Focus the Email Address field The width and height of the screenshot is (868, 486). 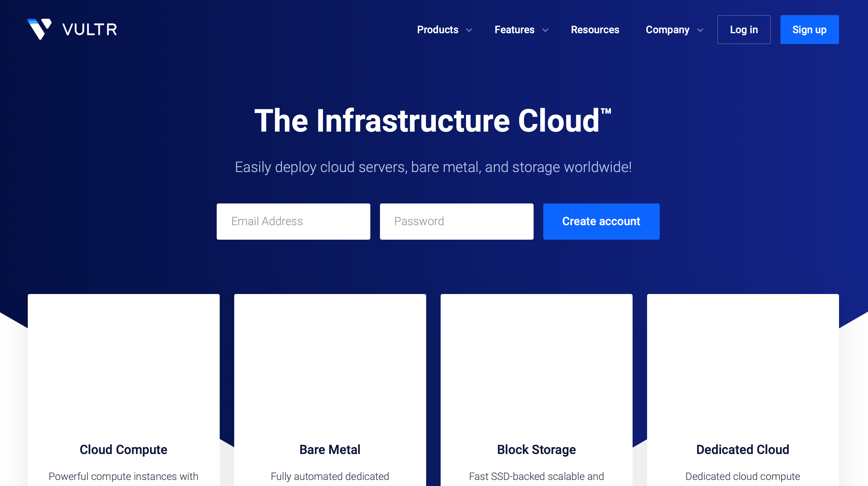point(293,222)
